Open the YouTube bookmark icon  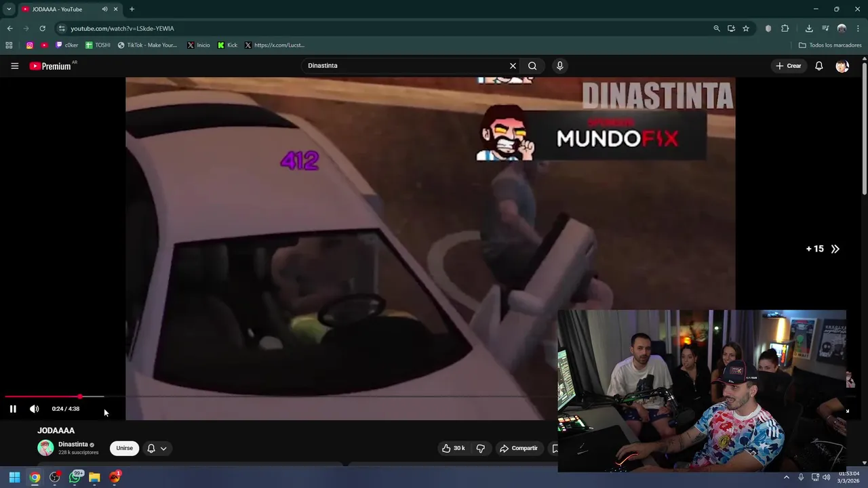tap(44, 45)
